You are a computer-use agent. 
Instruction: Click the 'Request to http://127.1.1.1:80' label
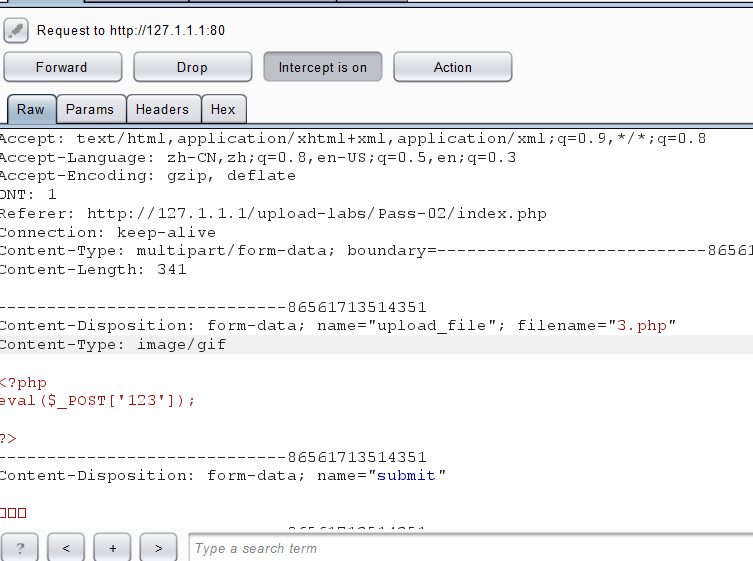coord(131,31)
